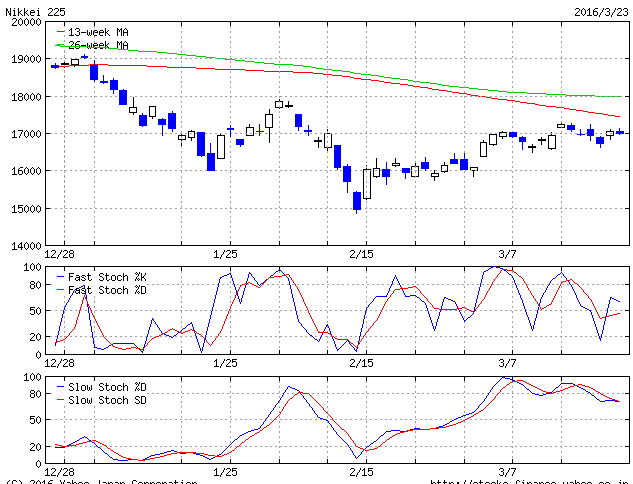Click the 17000 price axis label
Viewport: 633px width, 484px height.
click(26, 134)
